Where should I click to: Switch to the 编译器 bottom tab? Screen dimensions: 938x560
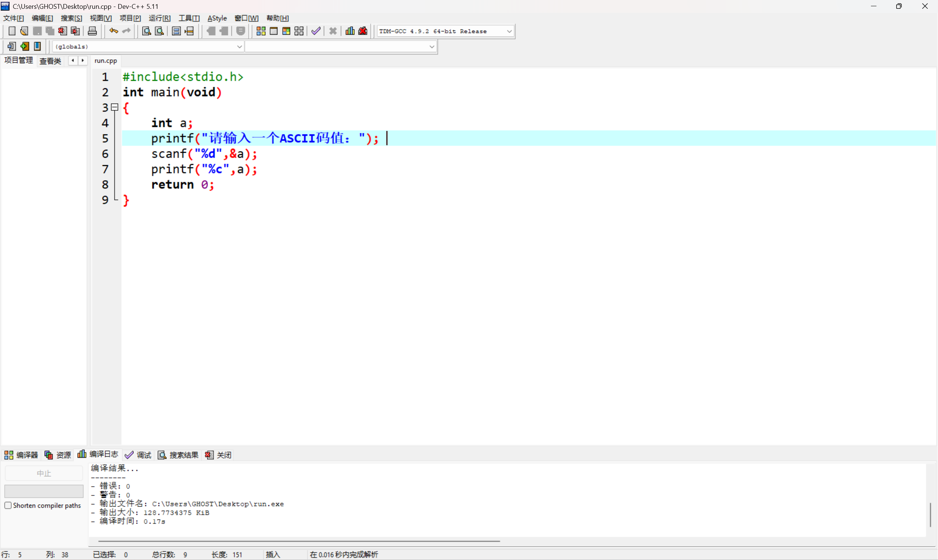21,455
